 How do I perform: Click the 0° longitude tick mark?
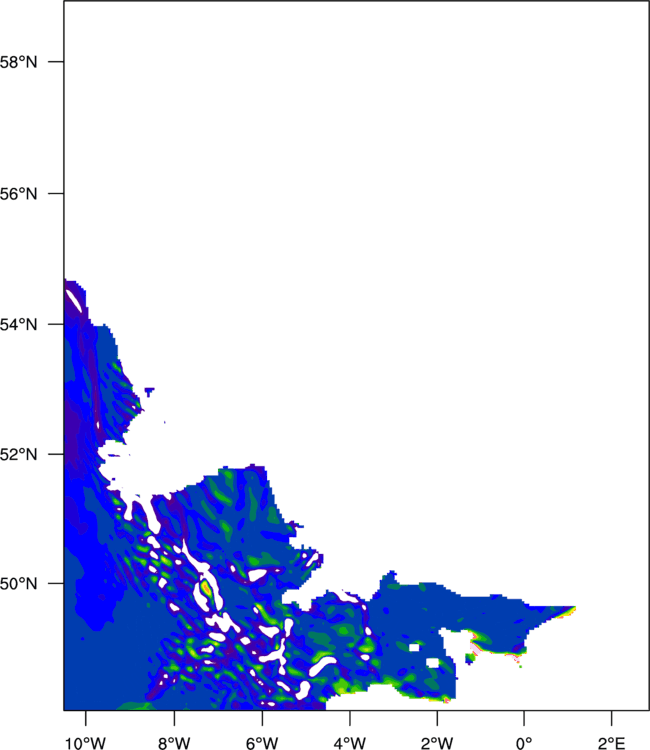pos(524,718)
